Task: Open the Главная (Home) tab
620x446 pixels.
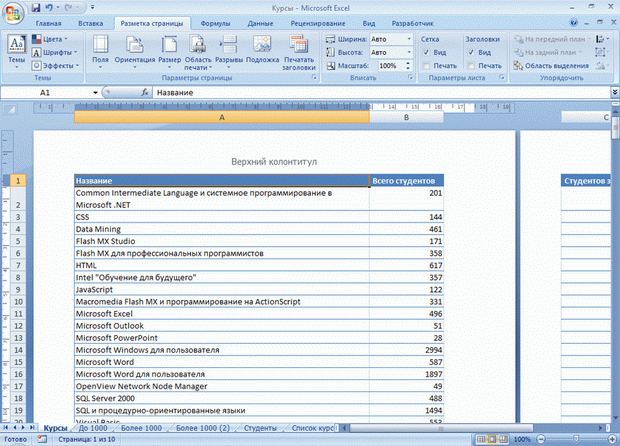Action: tap(48, 23)
